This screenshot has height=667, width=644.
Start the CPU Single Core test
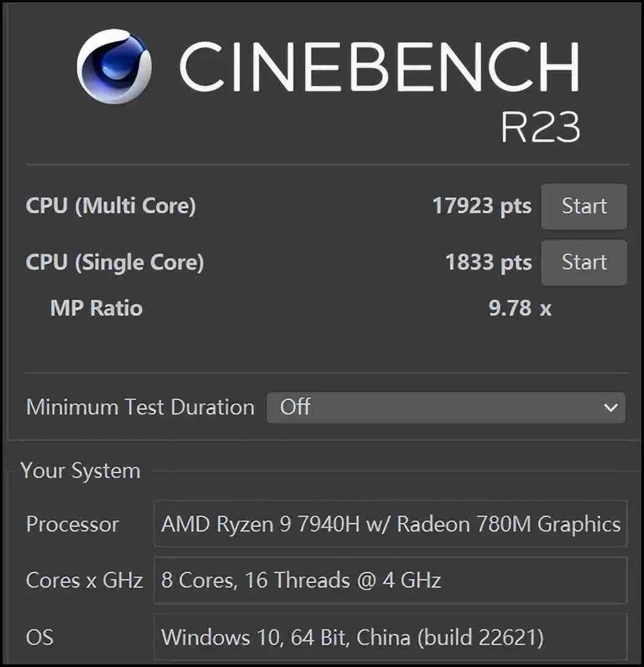pos(584,262)
